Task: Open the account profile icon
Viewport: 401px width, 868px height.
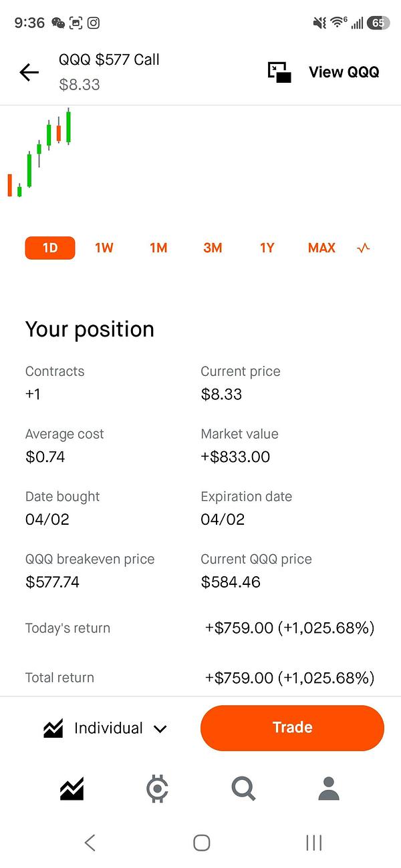Action: 329,789
